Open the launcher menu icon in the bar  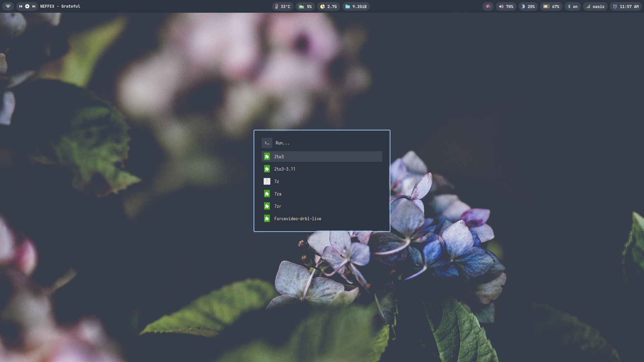[x=8, y=6]
